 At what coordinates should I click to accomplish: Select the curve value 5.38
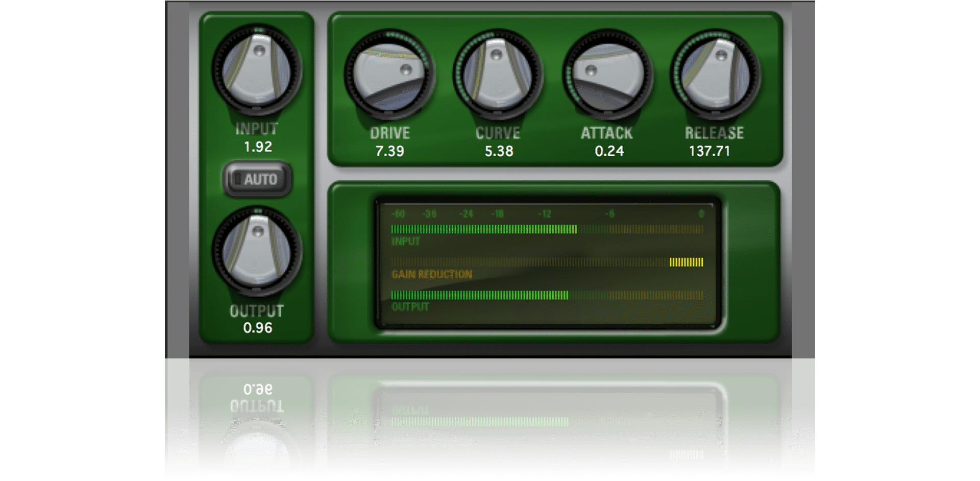click(499, 151)
